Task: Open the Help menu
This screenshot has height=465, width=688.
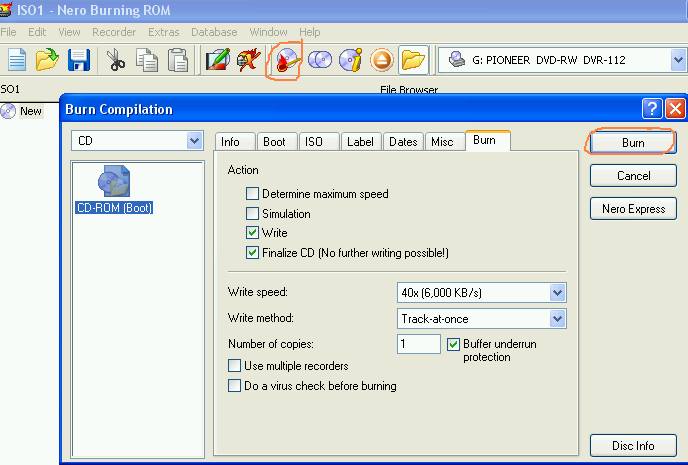Action: (x=310, y=32)
